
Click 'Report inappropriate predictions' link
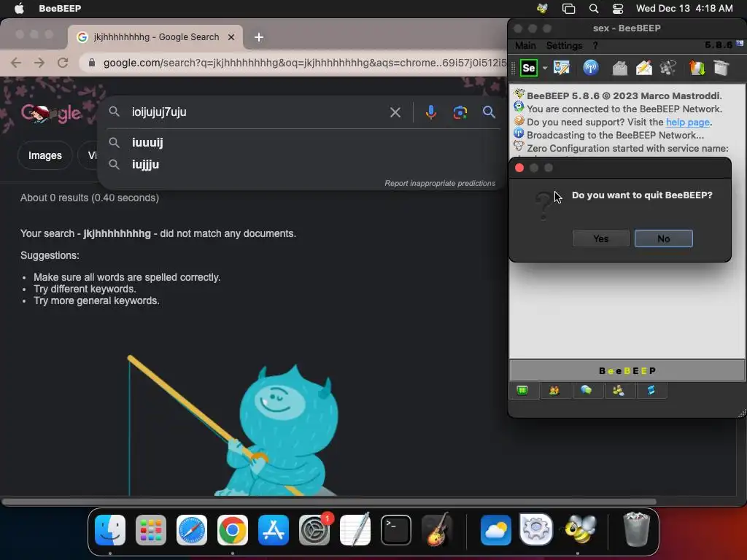[440, 183]
